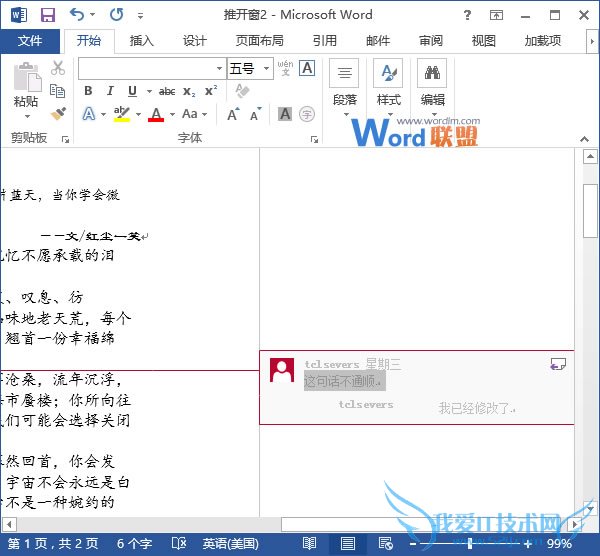Click the Save icon in quick access toolbar

coord(48,15)
